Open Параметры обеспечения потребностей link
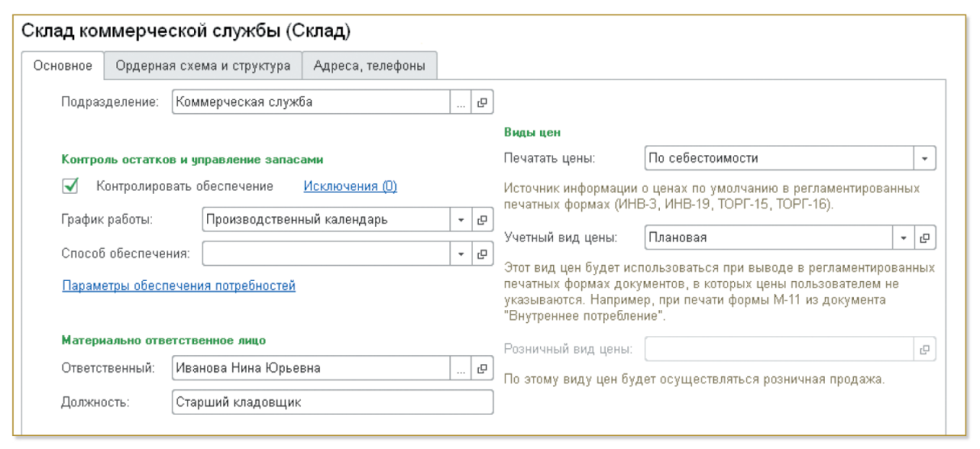This screenshot has width=980, height=449. (x=179, y=286)
